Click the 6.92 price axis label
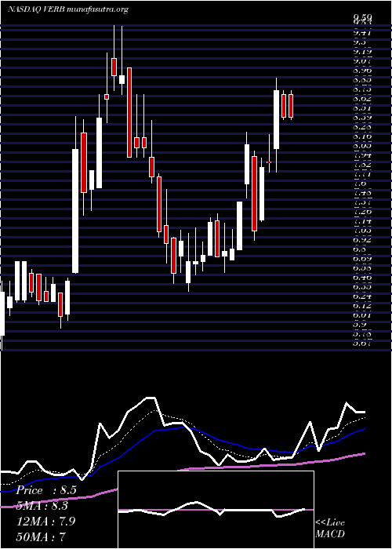 pos(362,240)
